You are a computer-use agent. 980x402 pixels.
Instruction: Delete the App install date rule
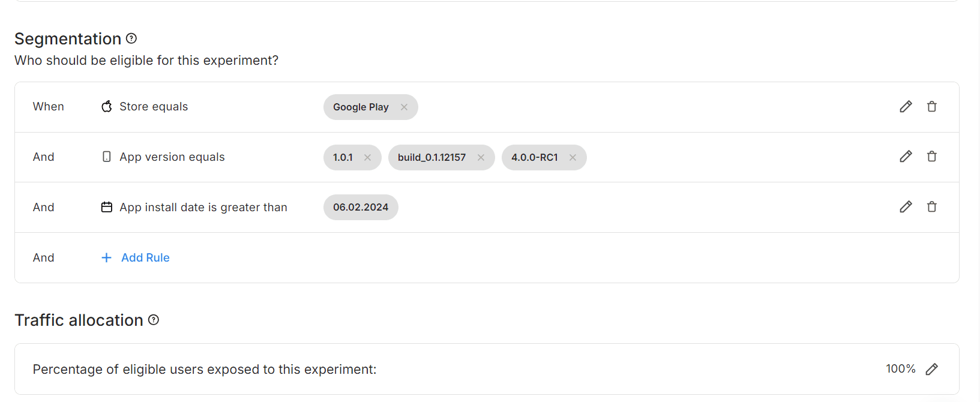click(932, 206)
